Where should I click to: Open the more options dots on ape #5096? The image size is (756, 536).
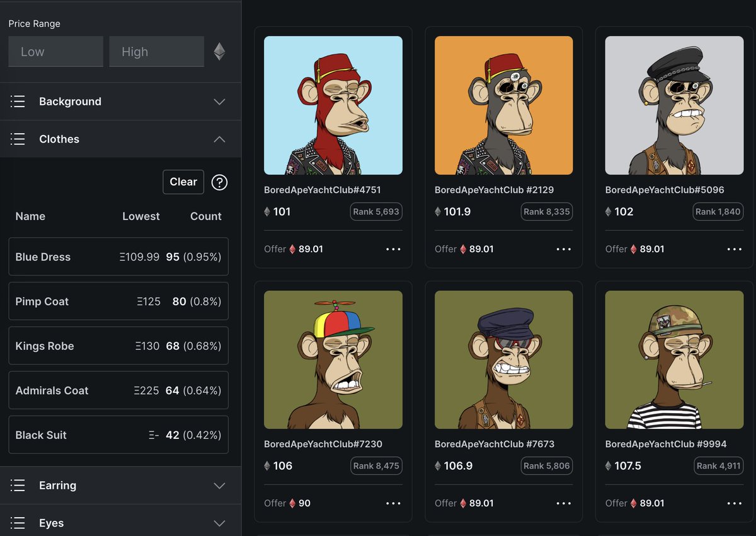click(735, 249)
